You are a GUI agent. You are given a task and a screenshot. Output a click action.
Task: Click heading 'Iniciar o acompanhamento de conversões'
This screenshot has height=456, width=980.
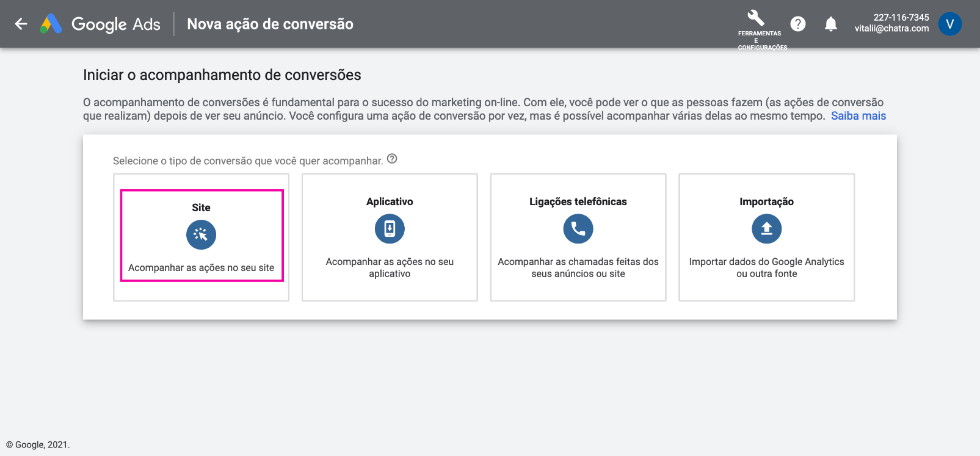222,75
